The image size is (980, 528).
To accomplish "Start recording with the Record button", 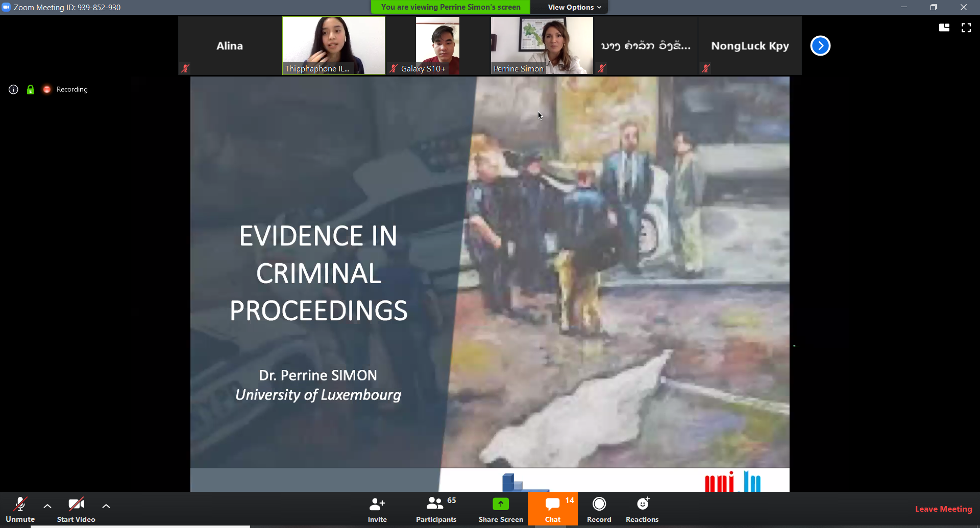I will pyautogui.click(x=599, y=509).
